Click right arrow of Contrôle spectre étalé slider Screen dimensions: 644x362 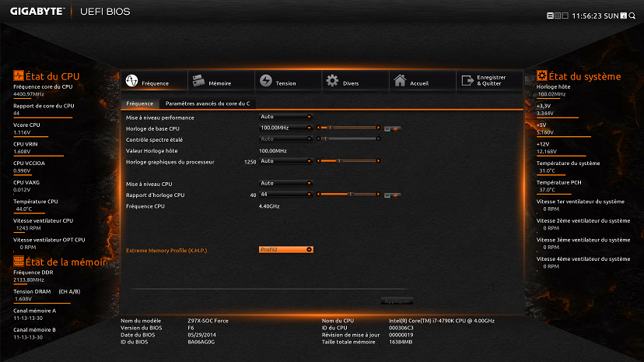pos(378,139)
